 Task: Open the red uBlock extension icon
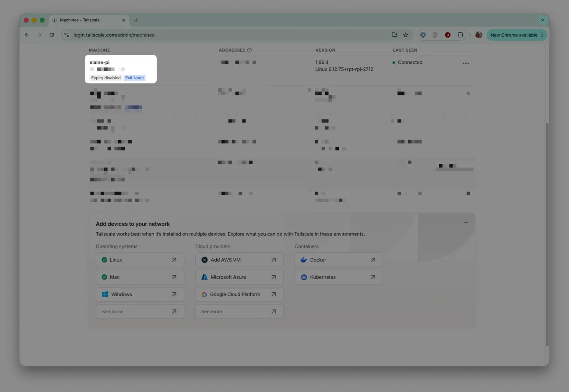tap(448, 35)
